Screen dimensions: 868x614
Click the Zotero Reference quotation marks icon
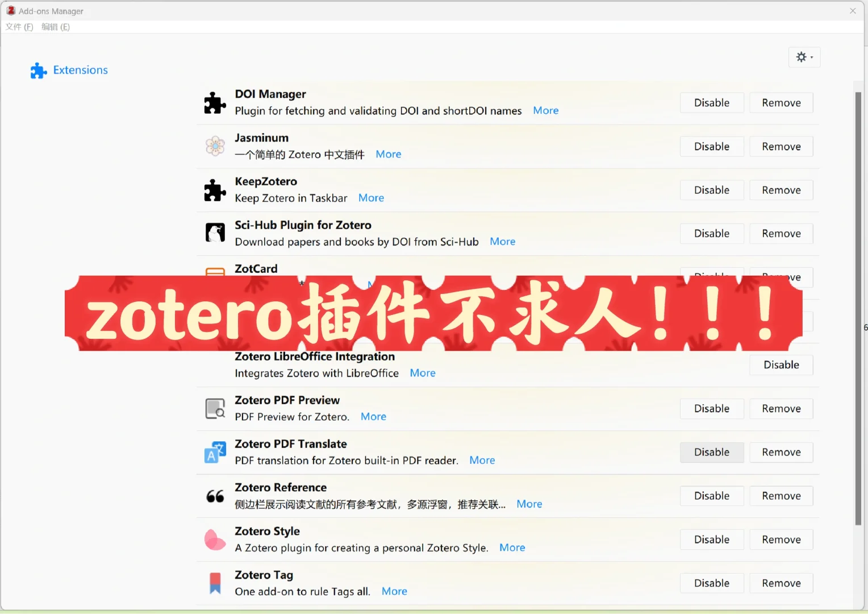coord(215,496)
